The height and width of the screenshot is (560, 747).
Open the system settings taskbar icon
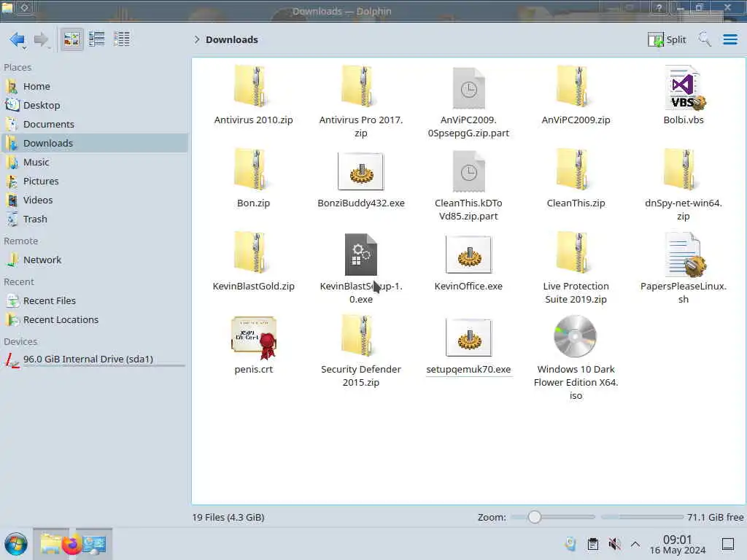click(94, 545)
